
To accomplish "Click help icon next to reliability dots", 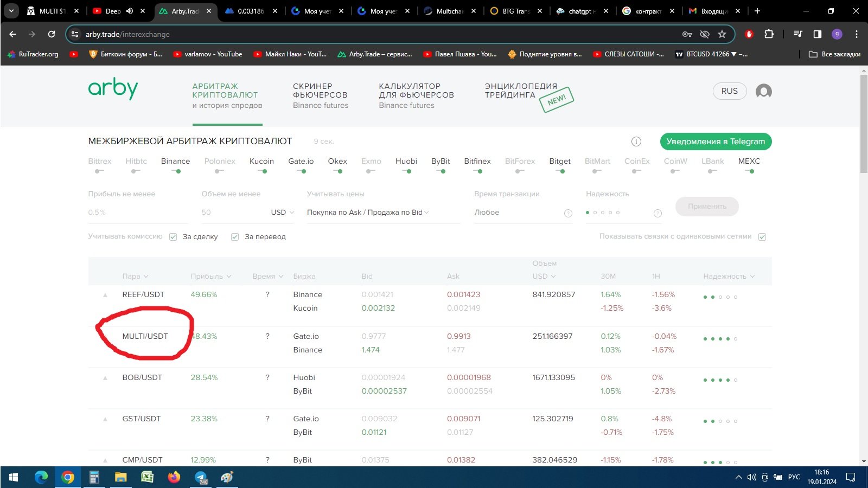I will [x=658, y=213].
